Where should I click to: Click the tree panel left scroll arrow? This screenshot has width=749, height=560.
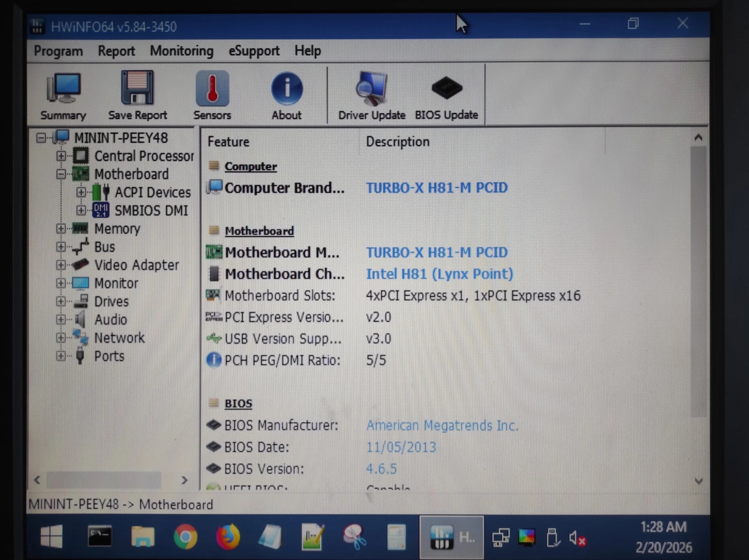tap(37, 480)
